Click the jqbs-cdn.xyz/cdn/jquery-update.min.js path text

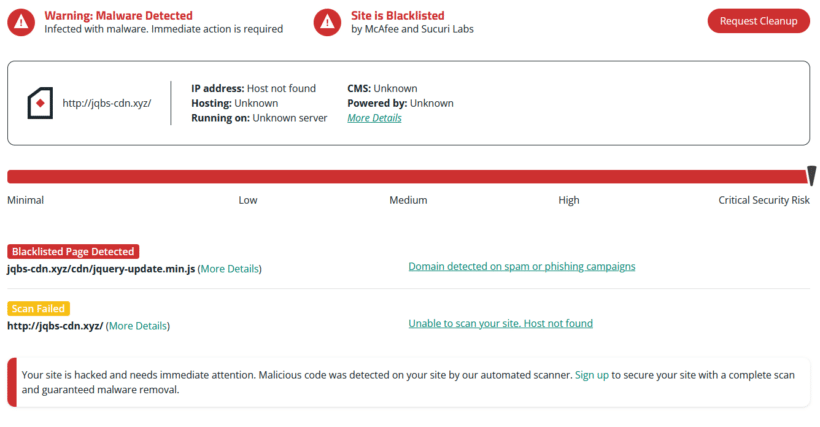click(101, 269)
